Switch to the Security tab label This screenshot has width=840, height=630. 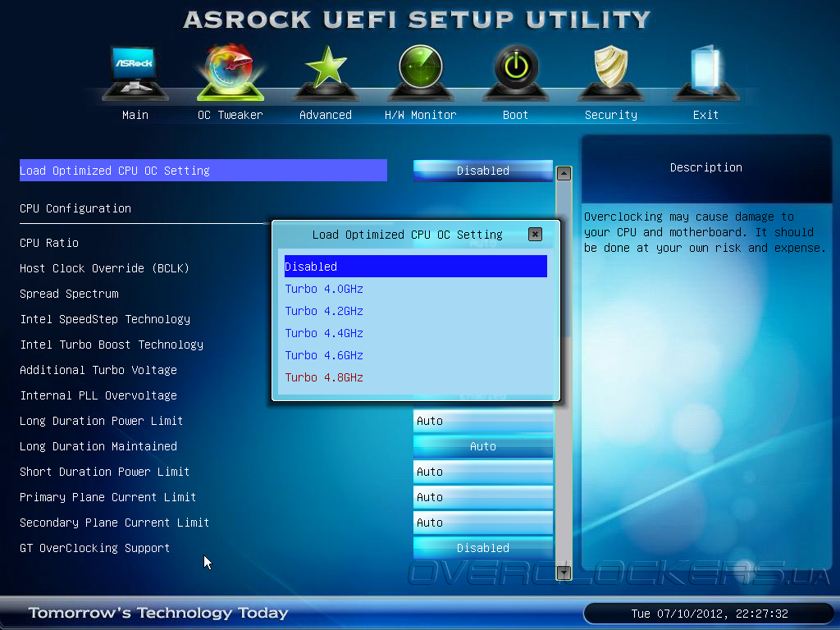(x=610, y=115)
